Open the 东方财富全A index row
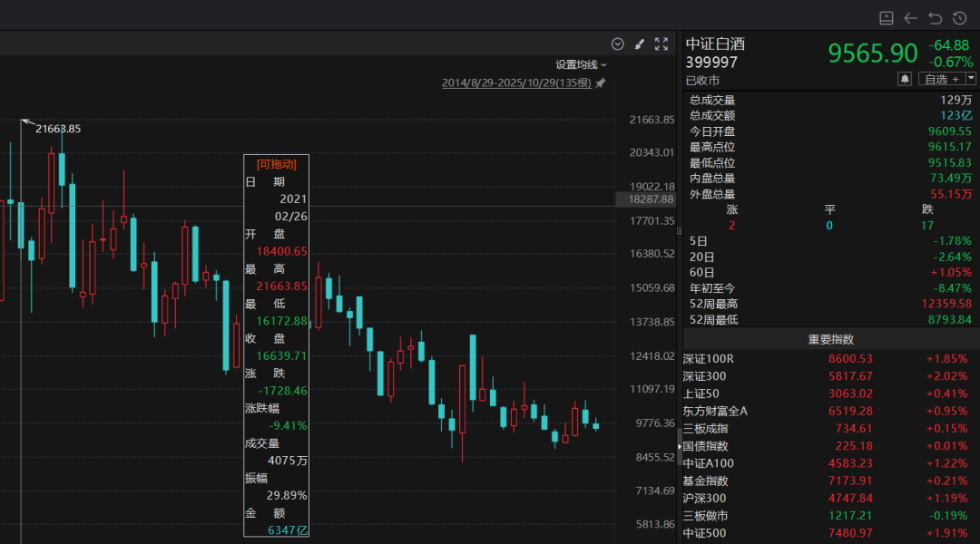980x544 pixels. 830,412
